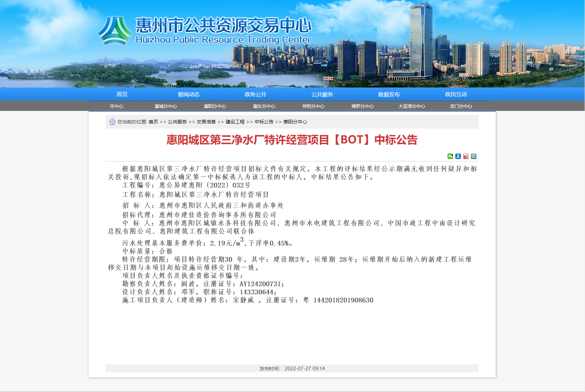Select 政务公开 in the main navigation
Viewport: 585px width, 392px height.
[x=255, y=94]
